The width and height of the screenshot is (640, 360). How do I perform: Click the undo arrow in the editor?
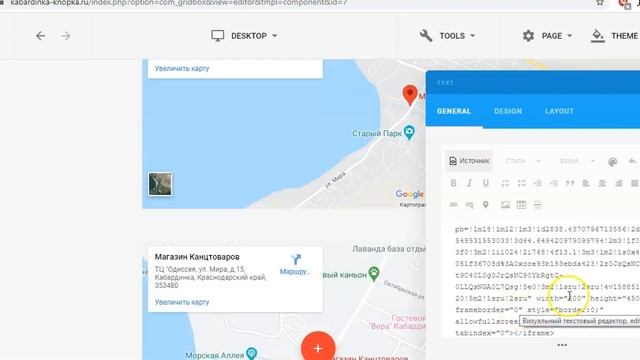632,161
